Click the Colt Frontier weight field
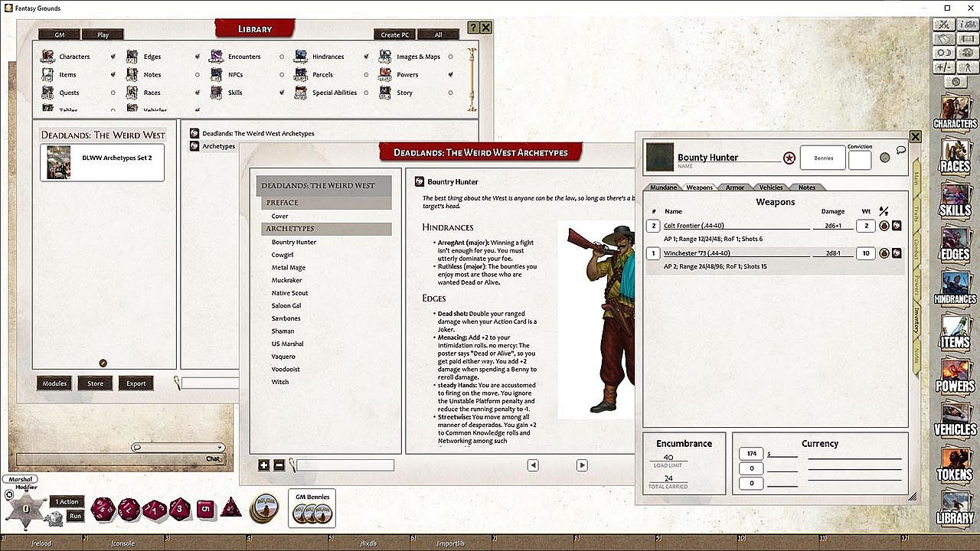Viewport: 980px width, 551px height. [865, 226]
